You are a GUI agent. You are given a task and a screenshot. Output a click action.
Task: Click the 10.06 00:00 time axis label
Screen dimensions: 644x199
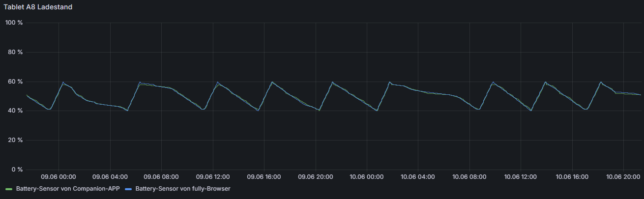(x=367, y=176)
